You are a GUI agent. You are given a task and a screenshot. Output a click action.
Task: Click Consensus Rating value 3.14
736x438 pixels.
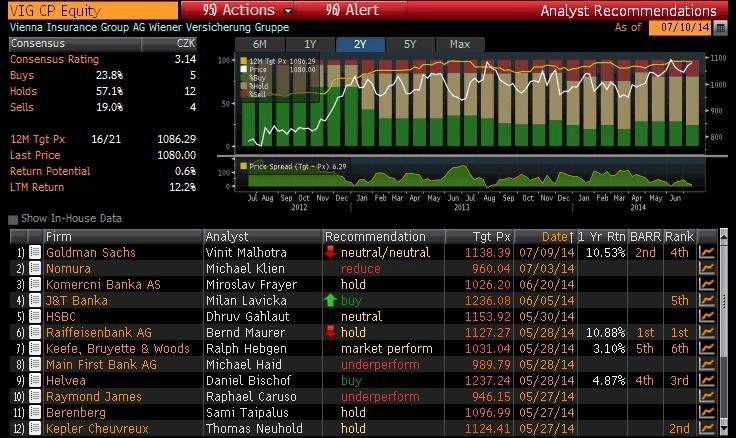tap(185, 59)
